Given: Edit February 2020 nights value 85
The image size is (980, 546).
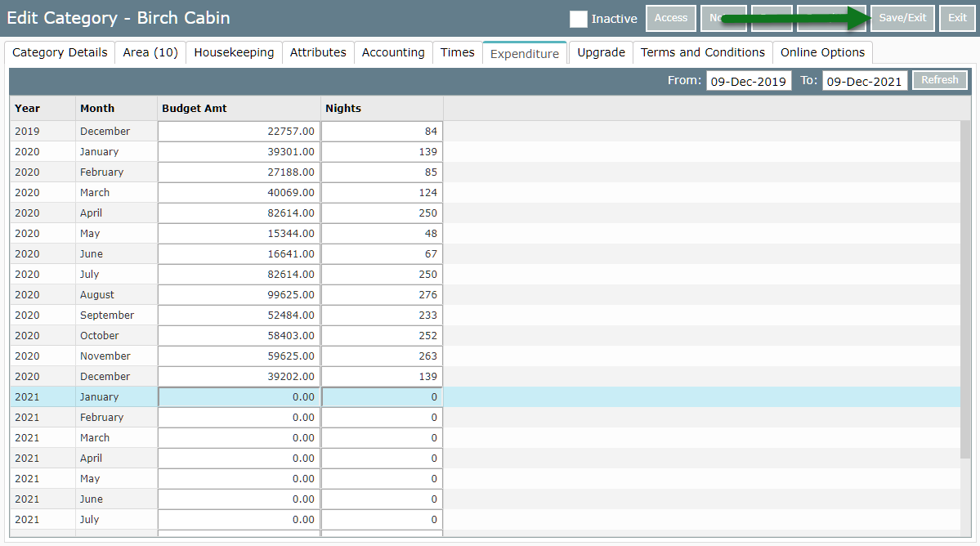Looking at the screenshot, I should click(x=382, y=172).
